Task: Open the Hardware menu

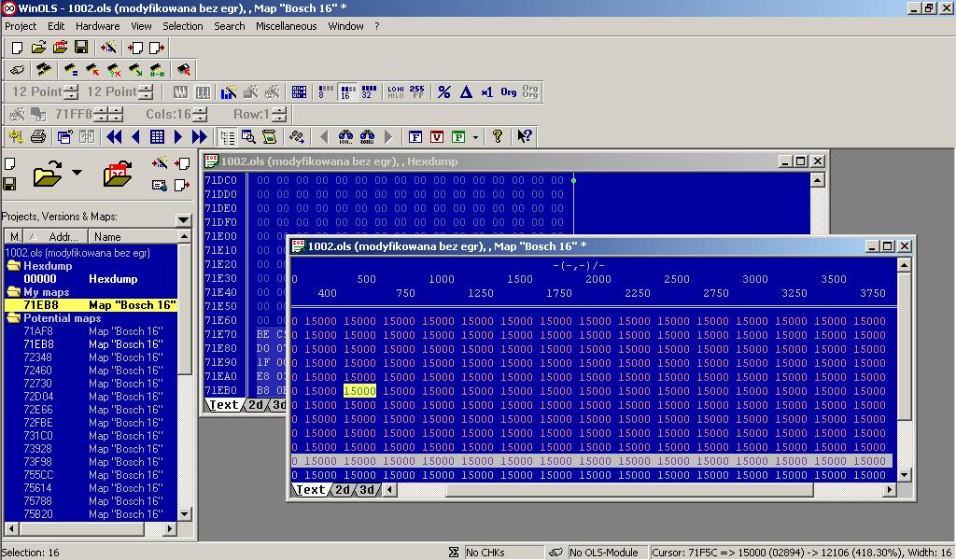Action: [x=97, y=26]
